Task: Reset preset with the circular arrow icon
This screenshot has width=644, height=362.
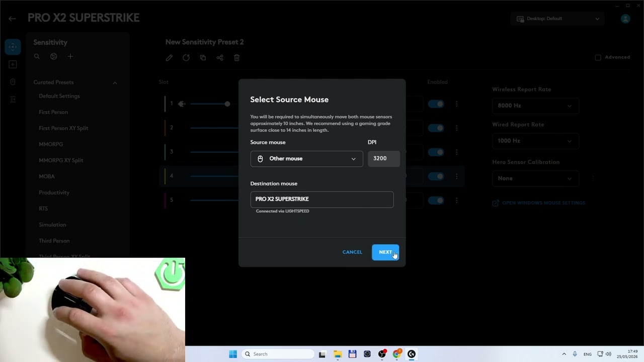Action: (x=186, y=58)
